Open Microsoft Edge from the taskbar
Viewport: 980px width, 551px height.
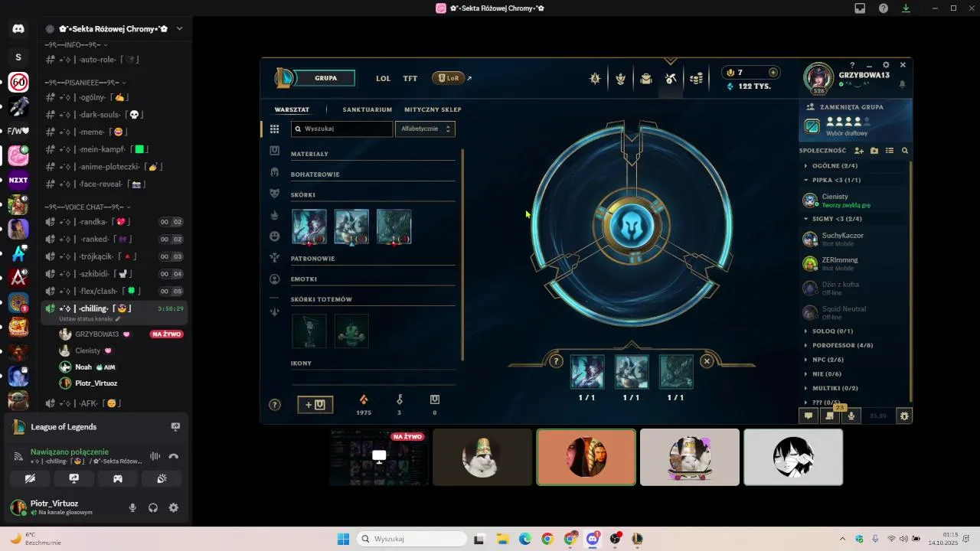[x=525, y=539]
